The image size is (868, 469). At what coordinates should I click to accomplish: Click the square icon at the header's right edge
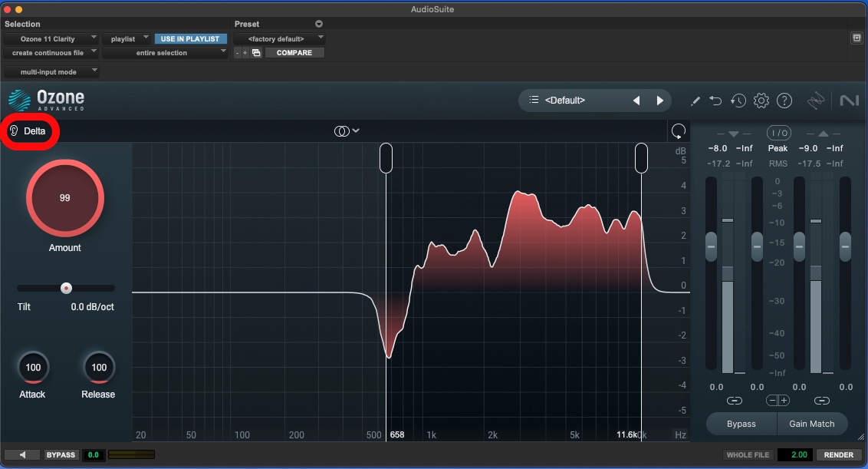[x=856, y=38]
